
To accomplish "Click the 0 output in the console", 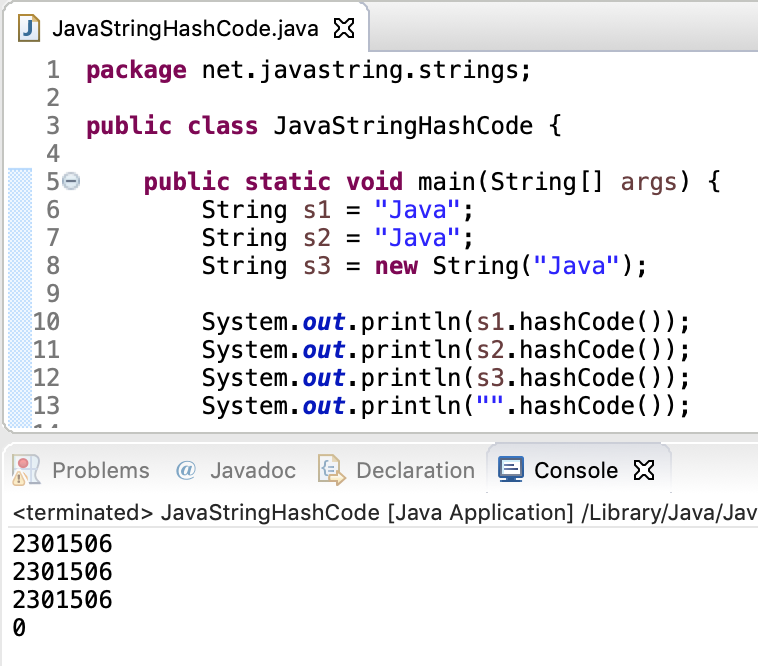I will [19, 629].
